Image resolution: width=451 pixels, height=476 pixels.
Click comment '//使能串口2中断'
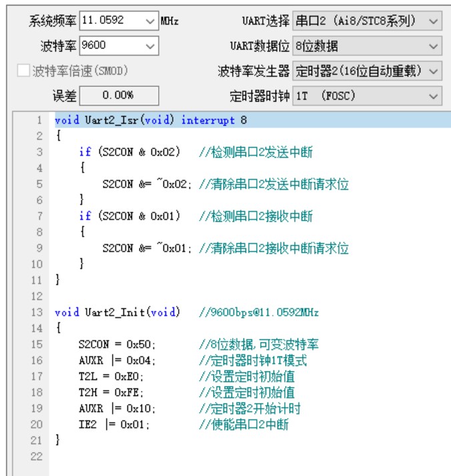pos(244,425)
